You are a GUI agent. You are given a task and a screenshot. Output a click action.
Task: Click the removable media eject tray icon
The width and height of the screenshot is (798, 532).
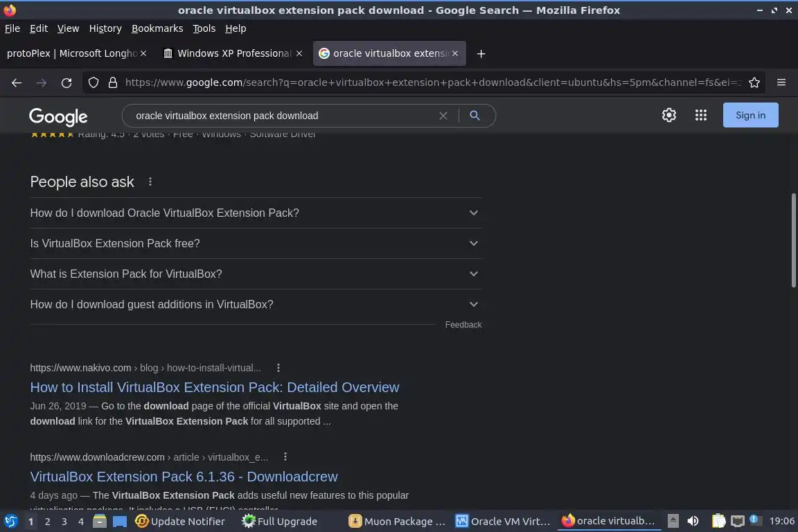click(673, 521)
